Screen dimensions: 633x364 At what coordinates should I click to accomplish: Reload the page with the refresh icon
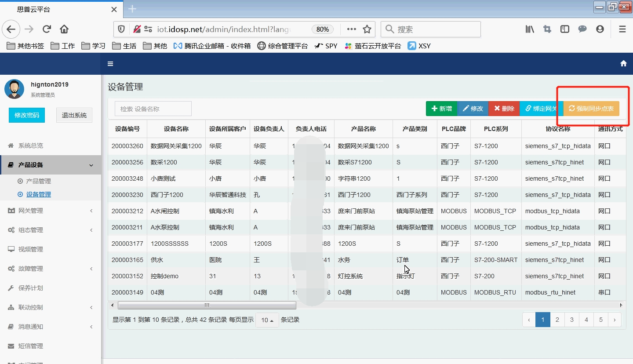pos(47,29)
